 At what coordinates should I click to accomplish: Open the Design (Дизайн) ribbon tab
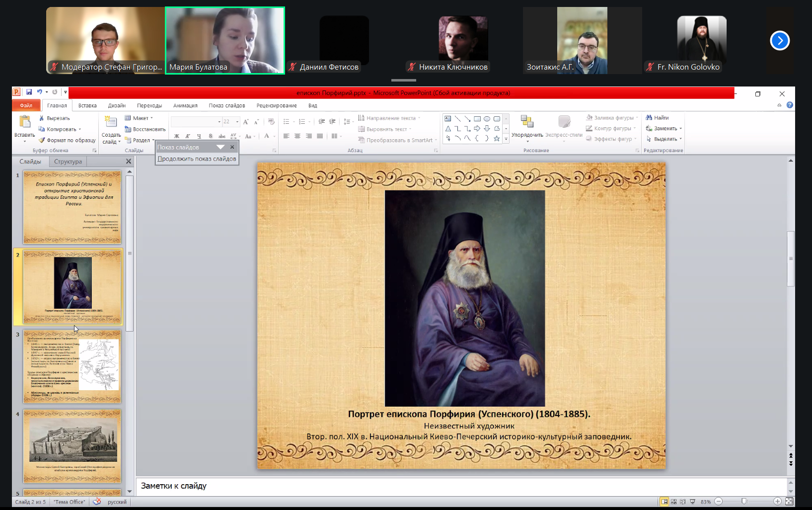point(117,105)
